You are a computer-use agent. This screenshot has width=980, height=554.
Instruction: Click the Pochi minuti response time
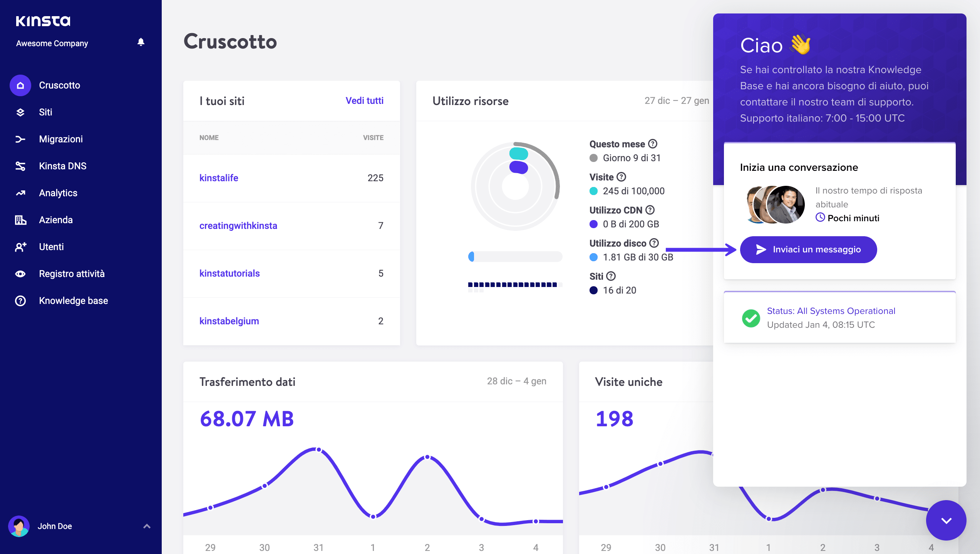(854, 218)
